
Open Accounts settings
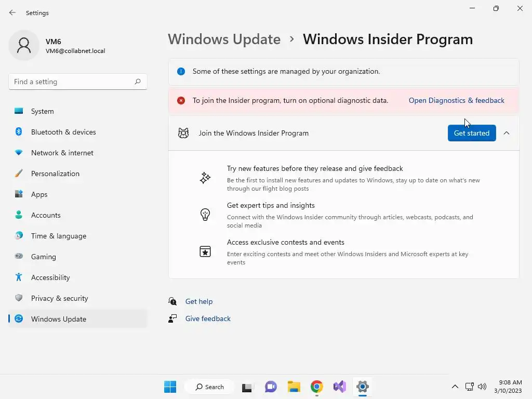(78, 215)
